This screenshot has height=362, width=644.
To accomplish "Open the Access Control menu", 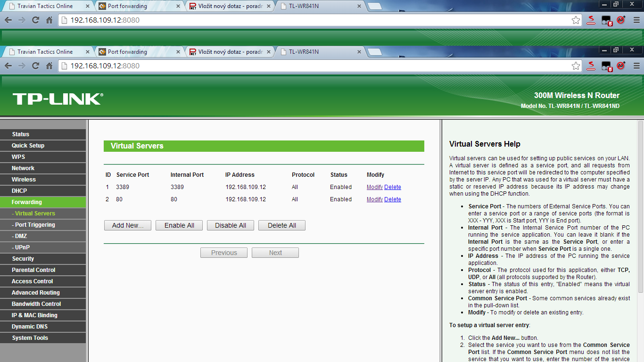I will point(43,281).
